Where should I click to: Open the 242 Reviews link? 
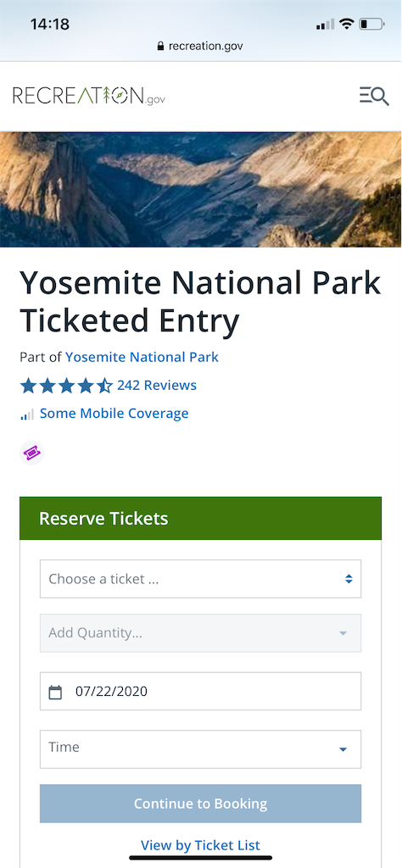point(157,386)
